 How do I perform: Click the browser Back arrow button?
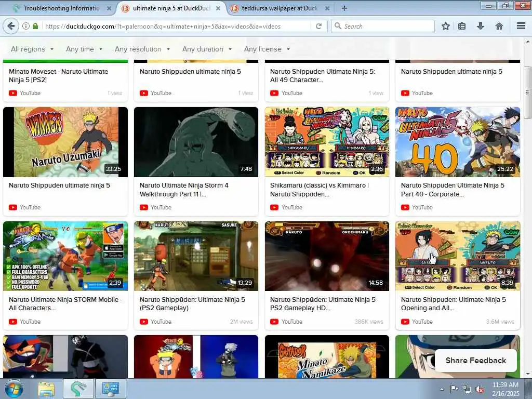click(x=11, y=26)
